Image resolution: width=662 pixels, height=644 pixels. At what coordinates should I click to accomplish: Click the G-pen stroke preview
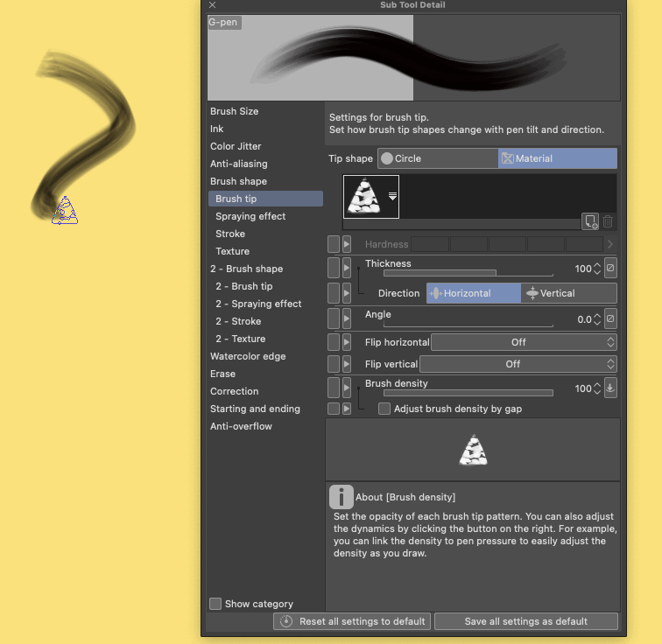point(413,58)
